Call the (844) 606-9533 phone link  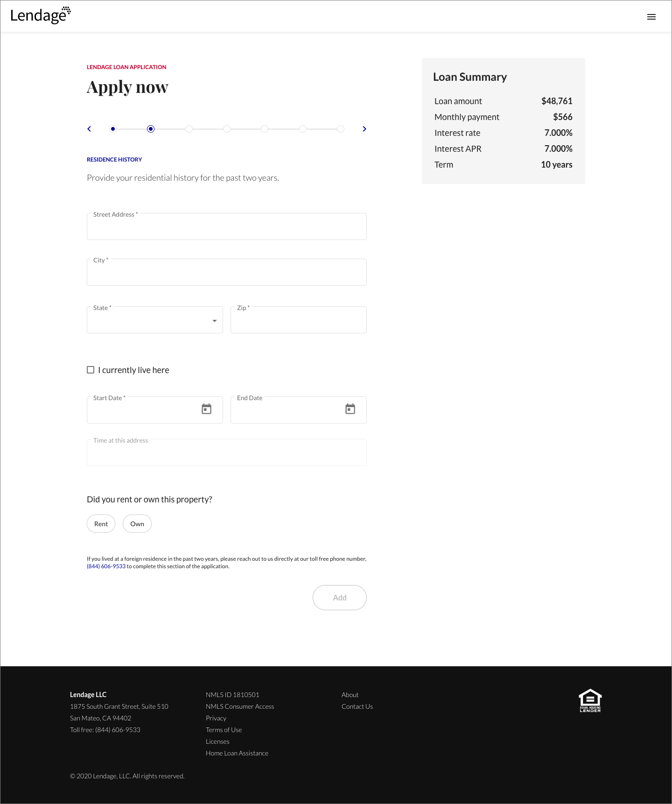(106, 566)
